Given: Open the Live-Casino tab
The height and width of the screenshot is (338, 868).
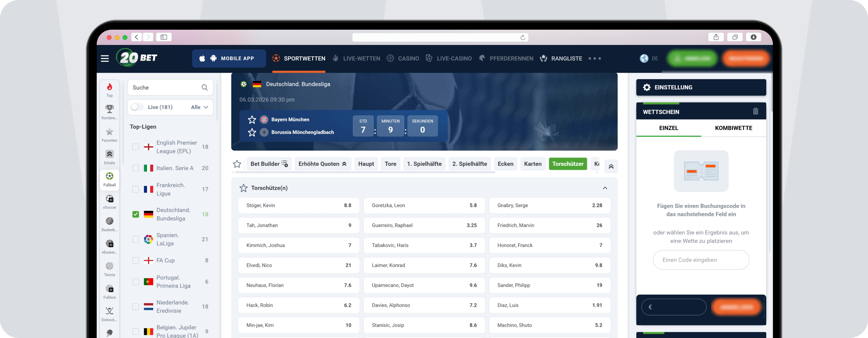Looking at the screenshot, I should [x=448, y=58].
